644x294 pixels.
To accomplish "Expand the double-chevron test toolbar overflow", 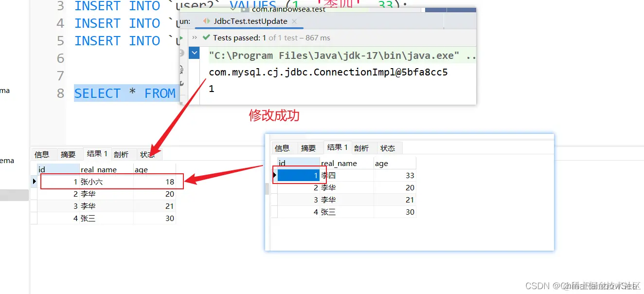I will pos(195,37).
